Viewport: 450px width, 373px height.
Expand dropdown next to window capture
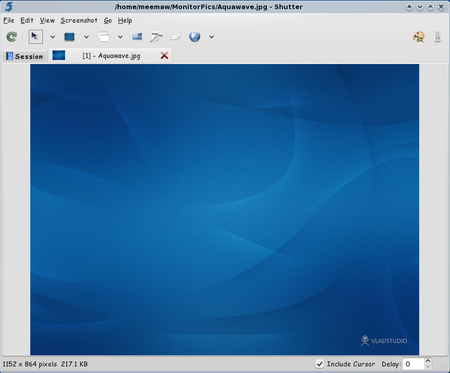[120, 37]
